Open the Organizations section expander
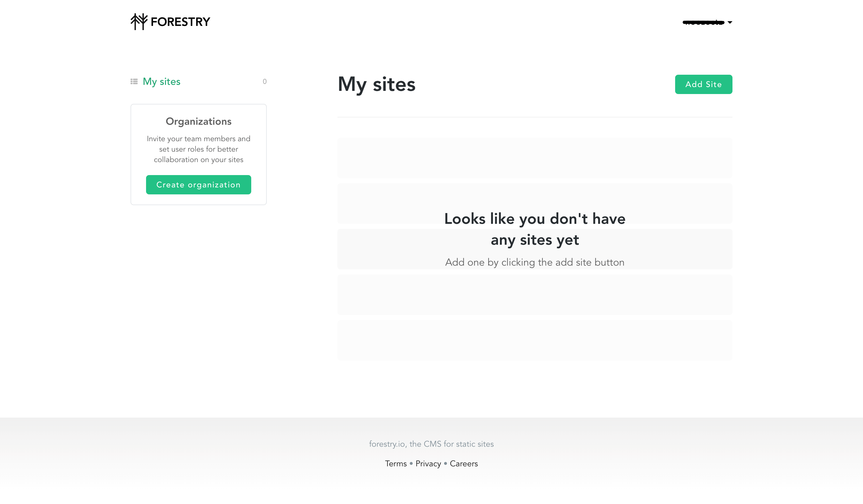This screenshot has width=863, height=504. tap(199, 121)
